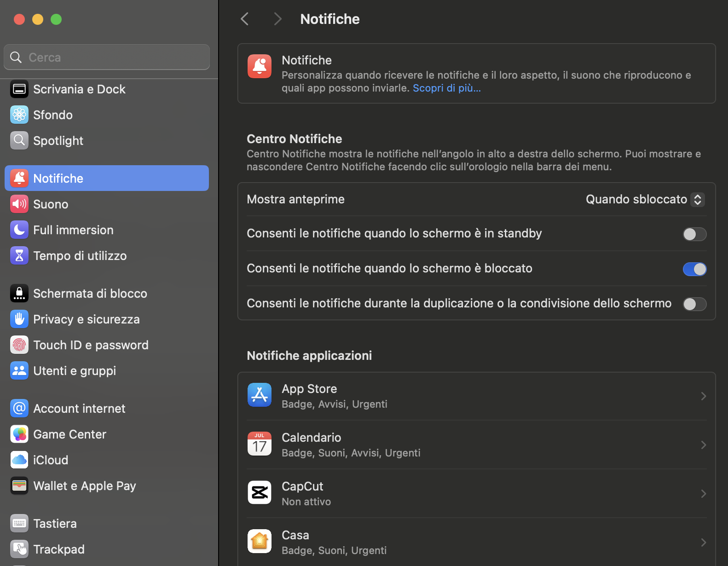
Task: Go back with the left arrow
Action: (x=245, y=19)
